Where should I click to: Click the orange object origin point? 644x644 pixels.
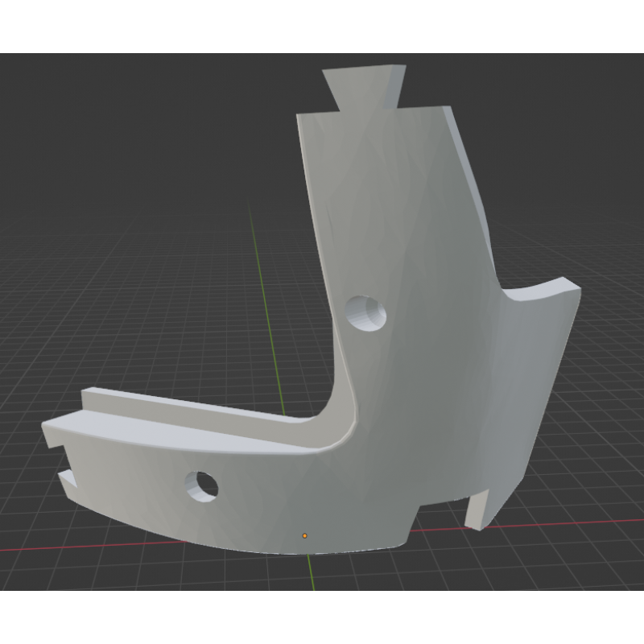[x=304, y=535]
